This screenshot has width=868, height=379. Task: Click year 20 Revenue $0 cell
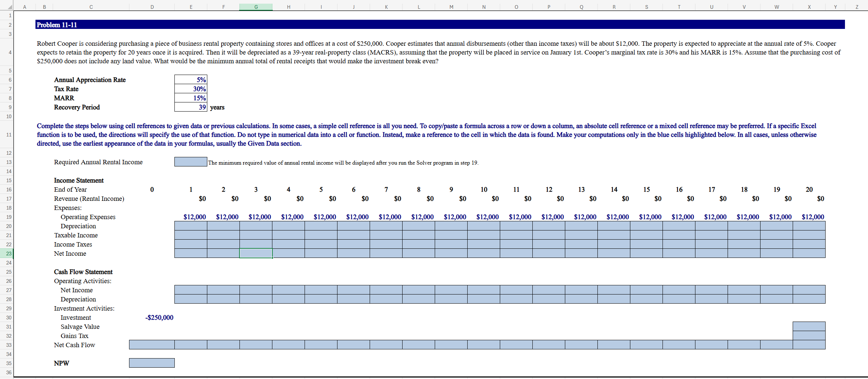821,198
